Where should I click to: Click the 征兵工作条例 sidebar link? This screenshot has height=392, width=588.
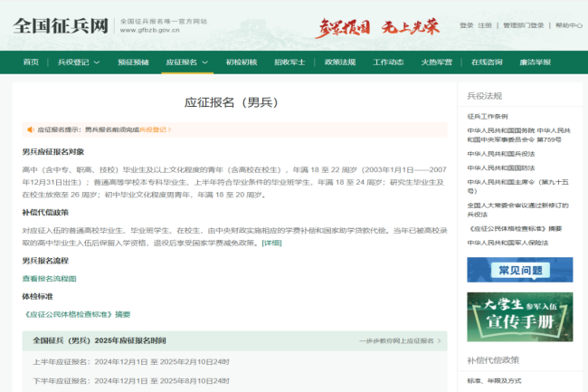coord(488,117)
